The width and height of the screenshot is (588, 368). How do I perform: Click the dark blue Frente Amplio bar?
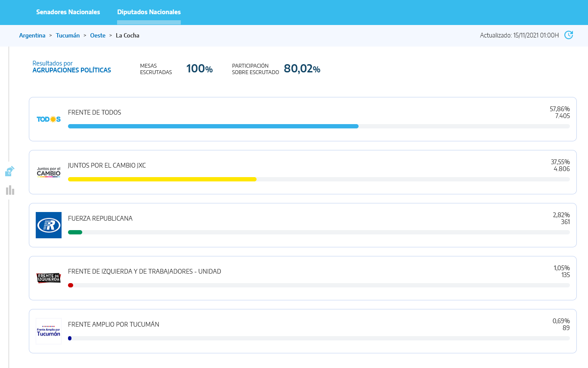70,338
